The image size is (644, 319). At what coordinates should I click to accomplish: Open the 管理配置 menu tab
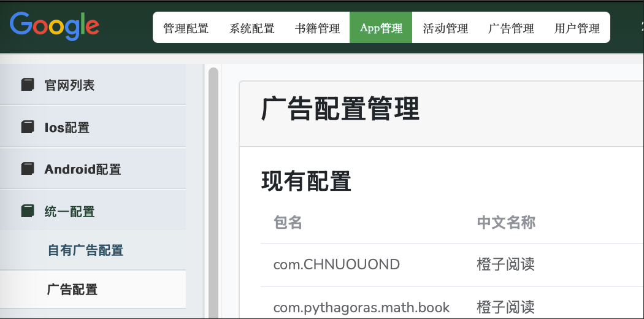click(x=186, y=28)
